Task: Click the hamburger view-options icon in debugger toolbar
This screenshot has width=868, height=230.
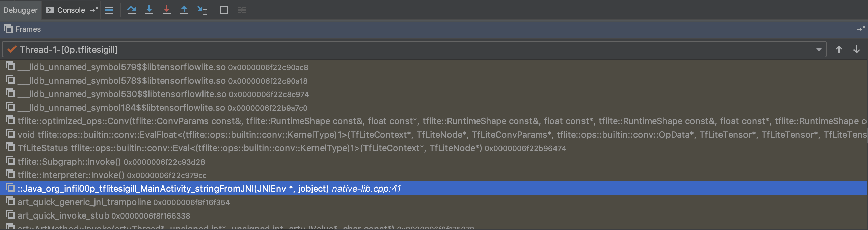Action: pyautogui.click(x=109, y=10)
